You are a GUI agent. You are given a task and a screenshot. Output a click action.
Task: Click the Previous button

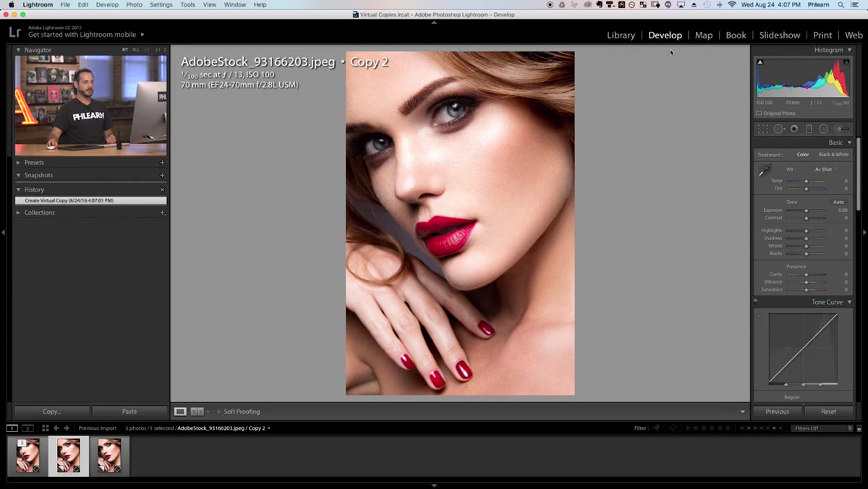click(x=778, y=412)
